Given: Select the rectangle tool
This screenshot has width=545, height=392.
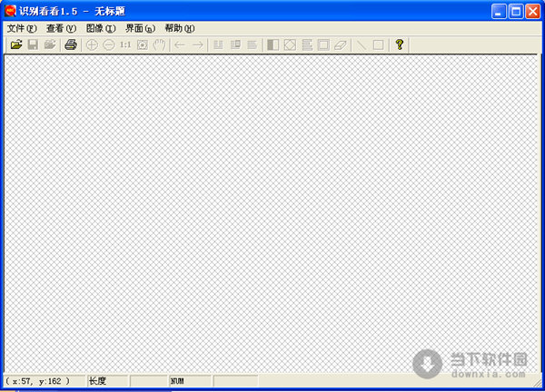Looking at the screenshot, I should [379, 44].
